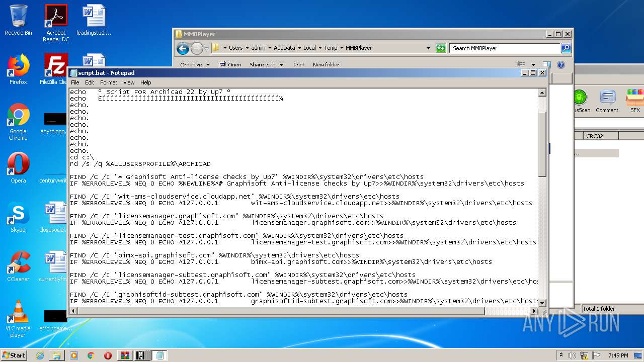Viewport: 644px width, 362px height.
Task: Open Share with menu in Explorer toolbar
Action: tap(266, 64)
